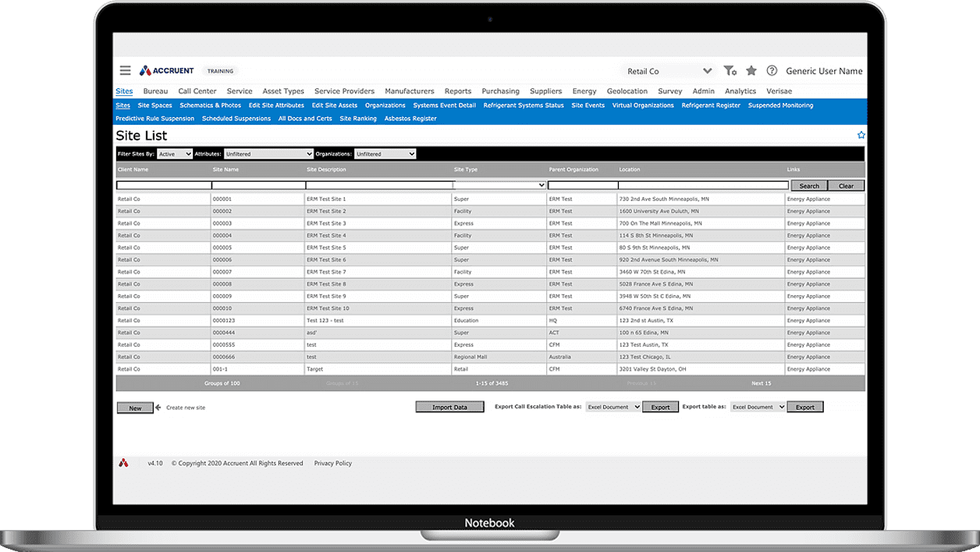The height and width of the screenshot is (552, 980).
Task: Click the Parent Organization filter input
Action: point(583,185)
